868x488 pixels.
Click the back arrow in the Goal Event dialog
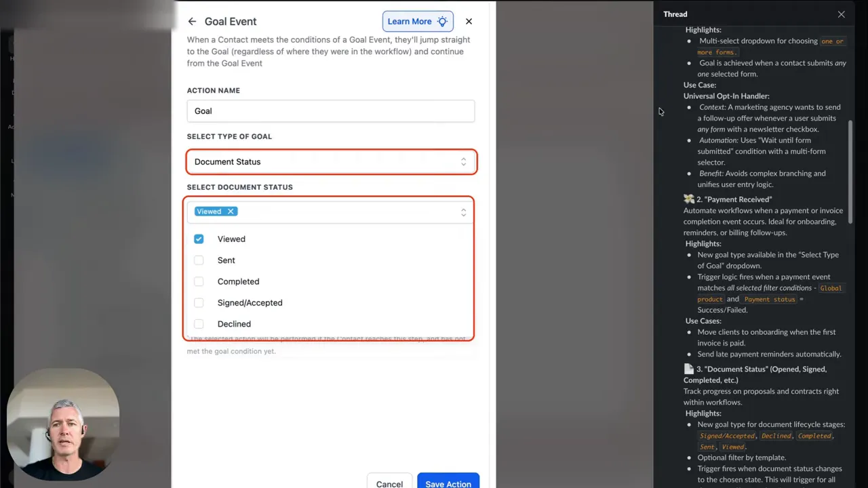pyautogui.click(x=192, y=21)
